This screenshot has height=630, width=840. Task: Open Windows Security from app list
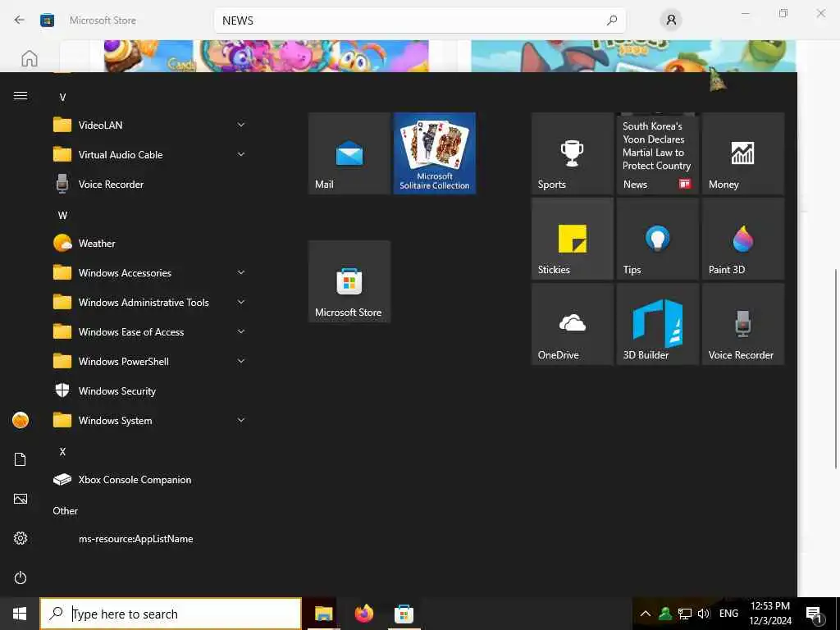click(x=149, y=391)
